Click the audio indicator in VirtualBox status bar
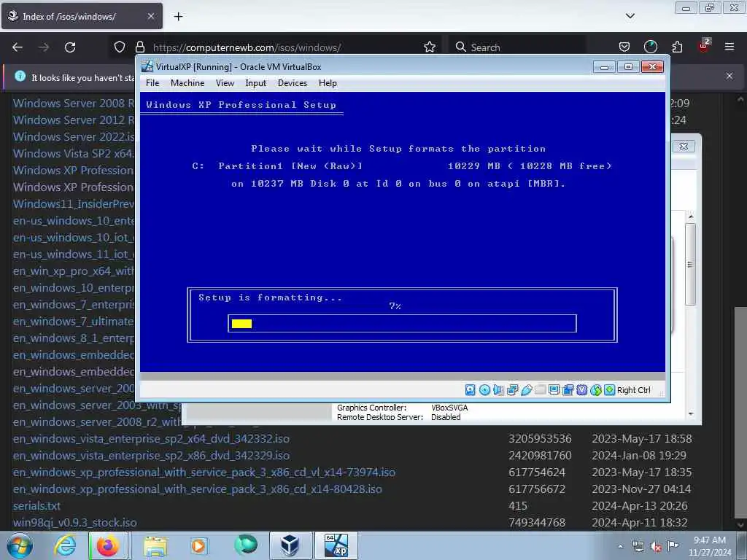747x560 pixels. tap(498, 390)
